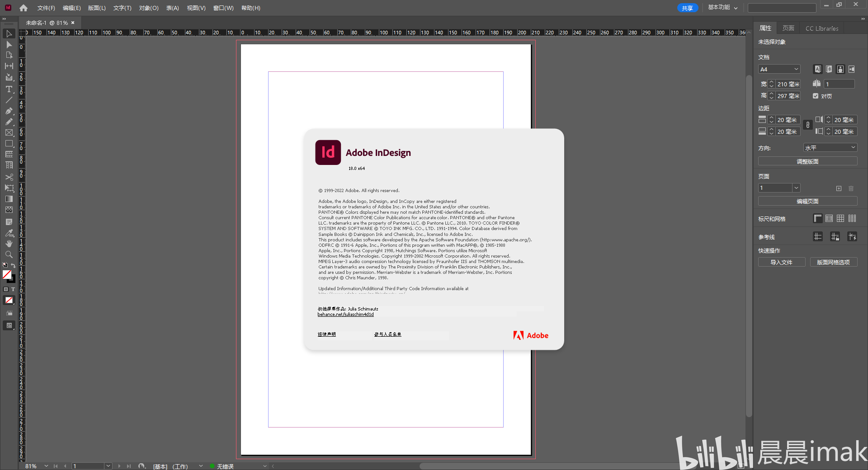
Task: Set landscape page orientation
Action: 852,69
